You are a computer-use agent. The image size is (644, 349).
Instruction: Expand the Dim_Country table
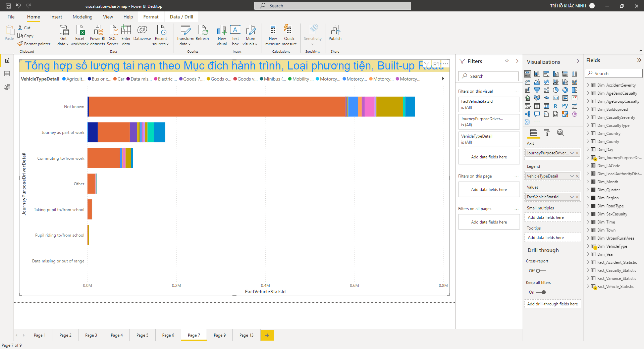coord(588,134)
